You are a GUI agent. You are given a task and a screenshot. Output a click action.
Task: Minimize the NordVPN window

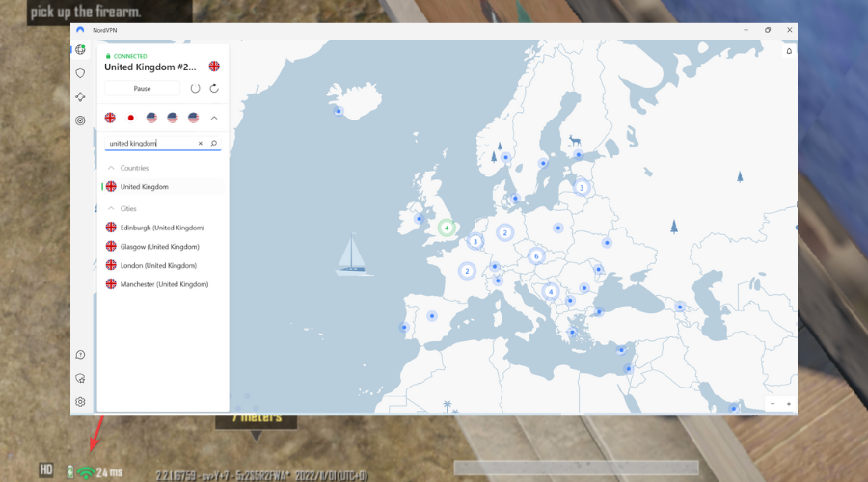coord(746,30)
